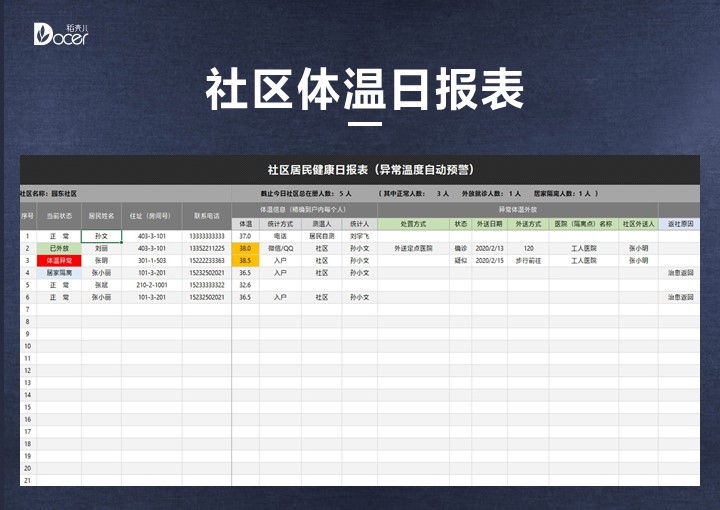Click the 住址（房间号） column header

tap(151, 216)
